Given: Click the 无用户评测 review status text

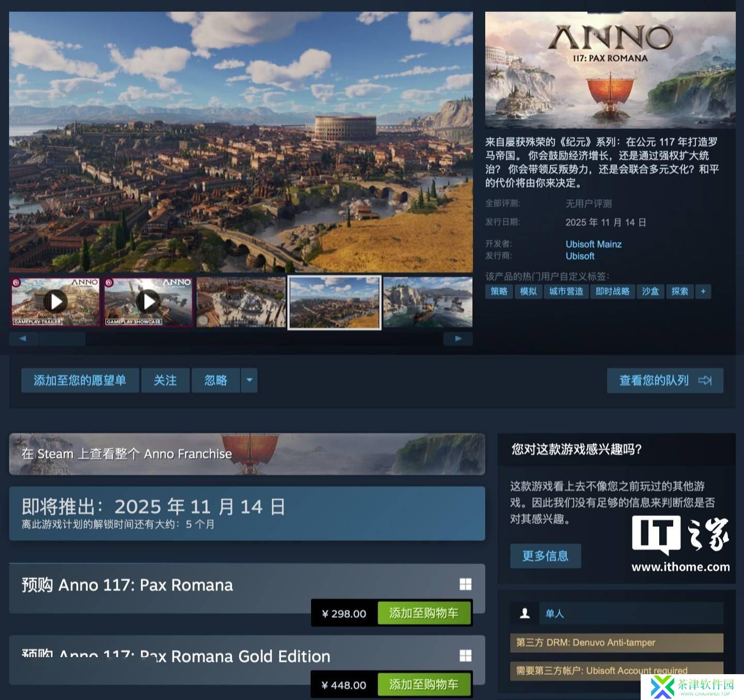Looking at the screenshot, I should (x=588, y=204).
